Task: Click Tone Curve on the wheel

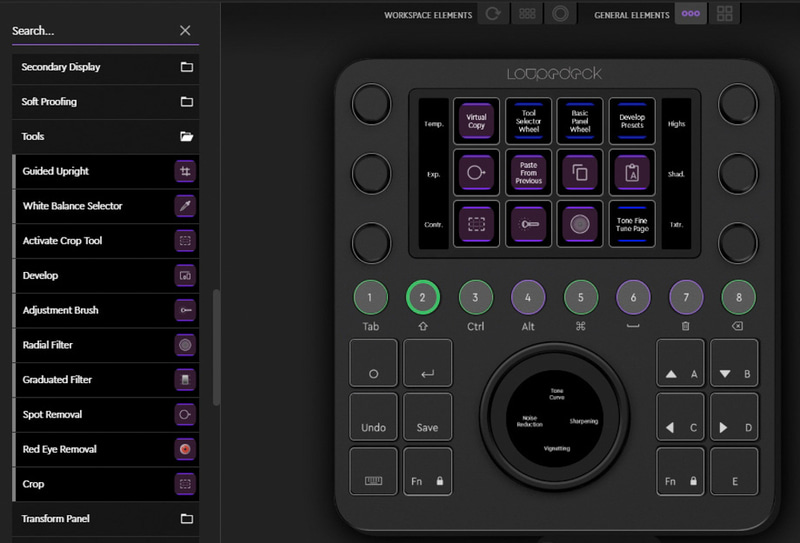Action: (557, 394)
